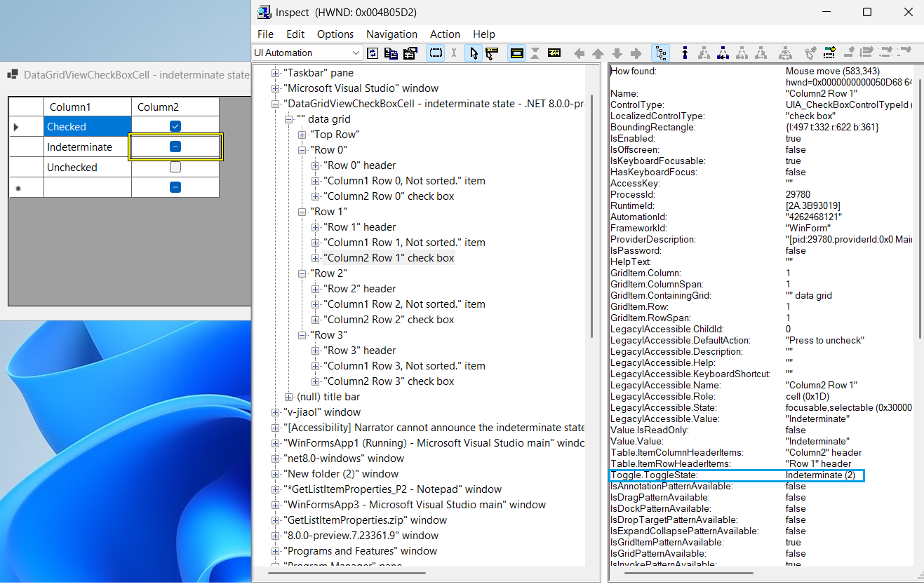
Task: Open the Navigation menu
Action: click(x=391, y=34)
